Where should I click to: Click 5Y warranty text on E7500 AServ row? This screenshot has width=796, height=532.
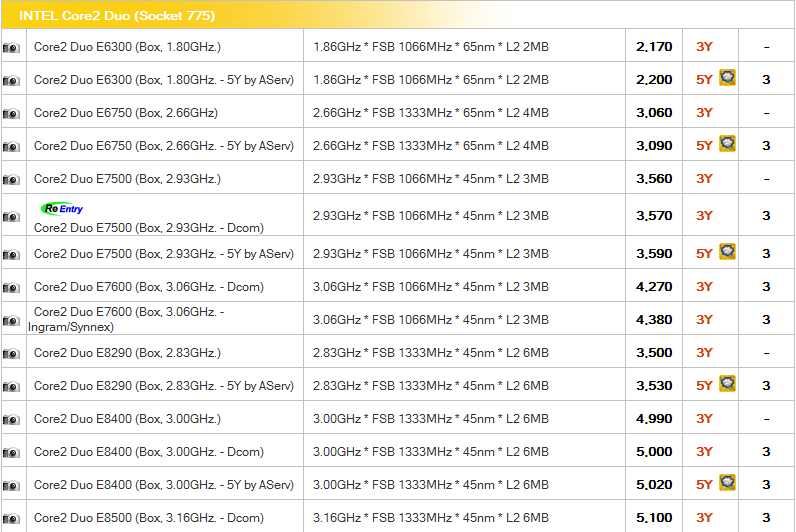(x=704, y=254)
